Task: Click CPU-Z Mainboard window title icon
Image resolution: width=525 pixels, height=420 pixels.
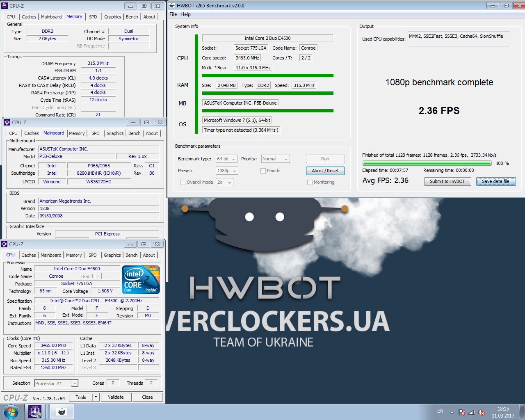Action: [7, 122]
